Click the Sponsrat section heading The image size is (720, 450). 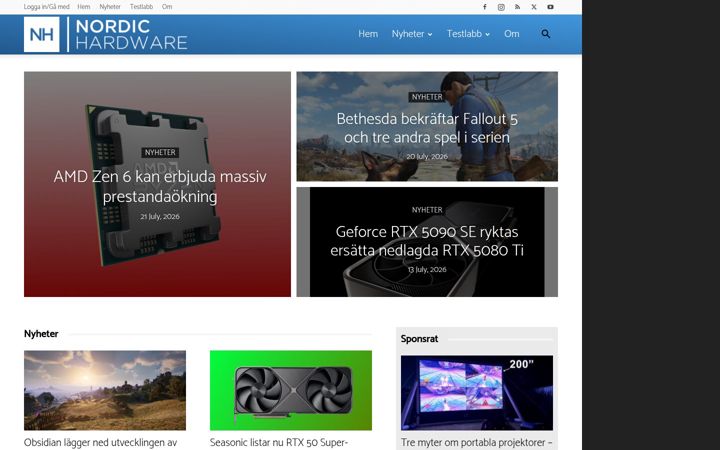click(419, 339)
